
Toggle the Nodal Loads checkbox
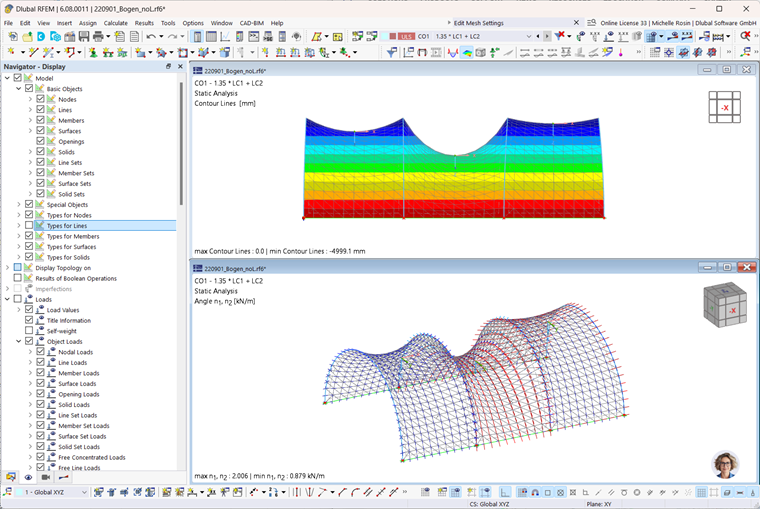click(x=40, y=351)
